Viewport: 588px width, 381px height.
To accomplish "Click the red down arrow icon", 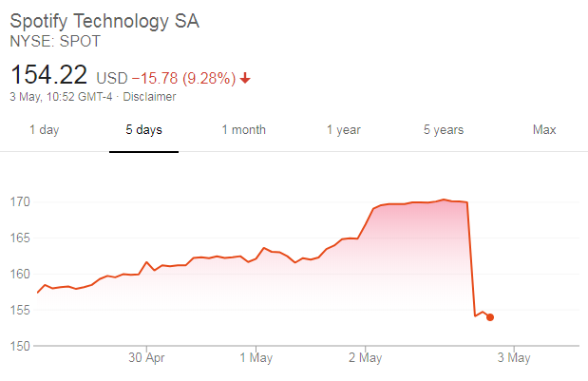I will pos(246,77).
